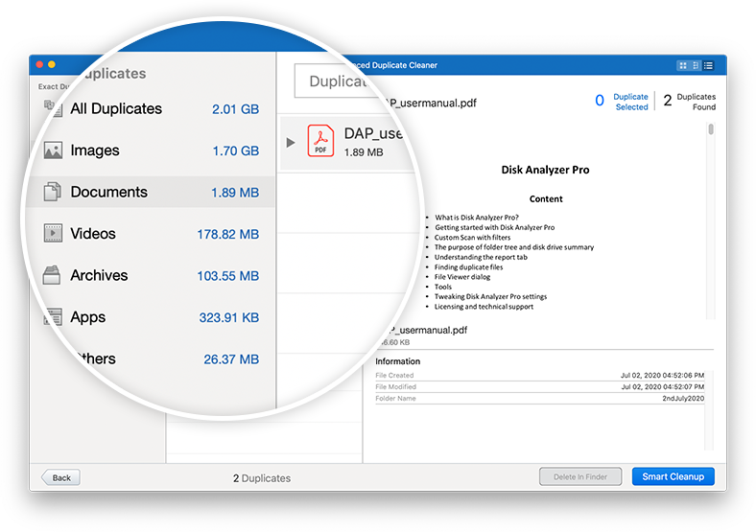Switch to list view icon
Screen dimensions: 756x532
[708, 65]
